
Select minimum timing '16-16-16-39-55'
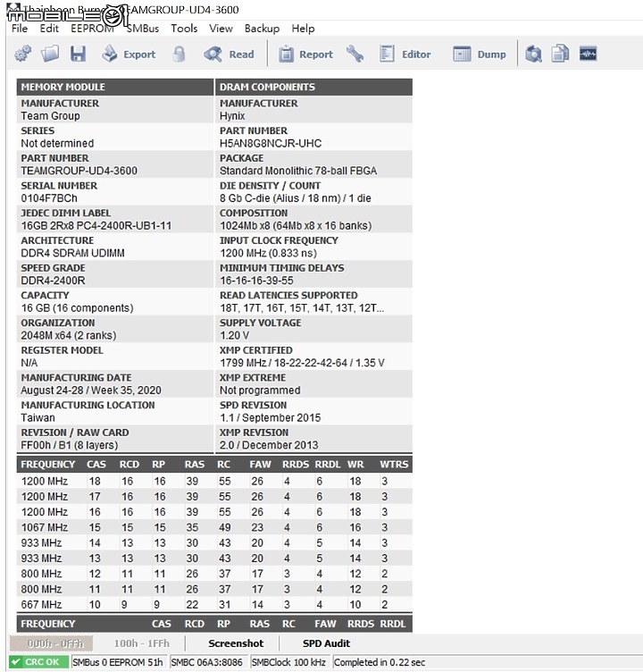256,281
